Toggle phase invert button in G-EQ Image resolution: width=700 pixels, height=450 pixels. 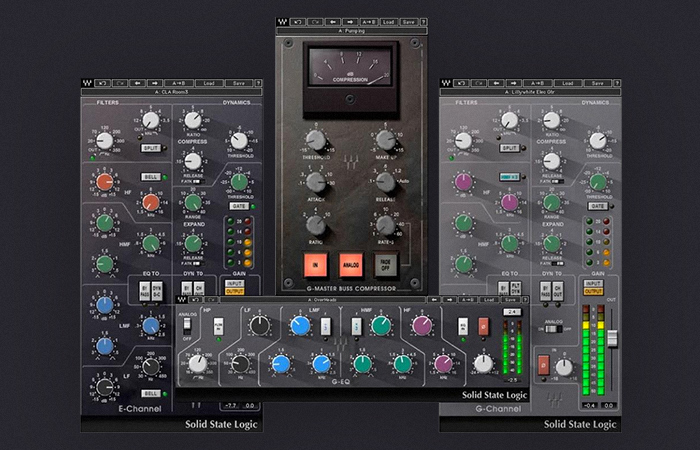483,326
